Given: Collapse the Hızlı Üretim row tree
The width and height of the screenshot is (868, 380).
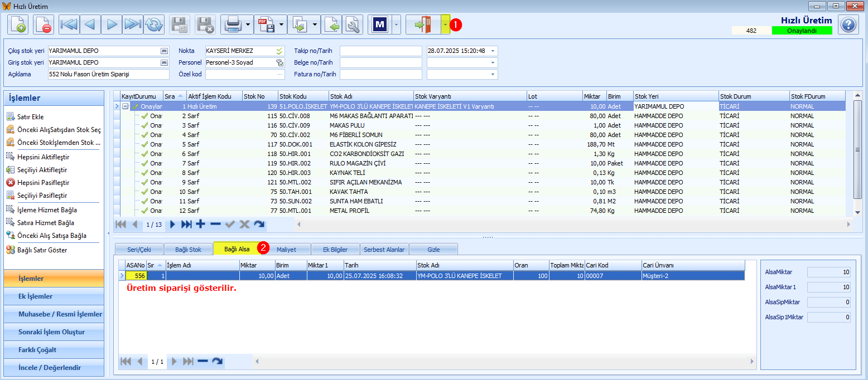Looking at the screenshot, I should (126, 106).
